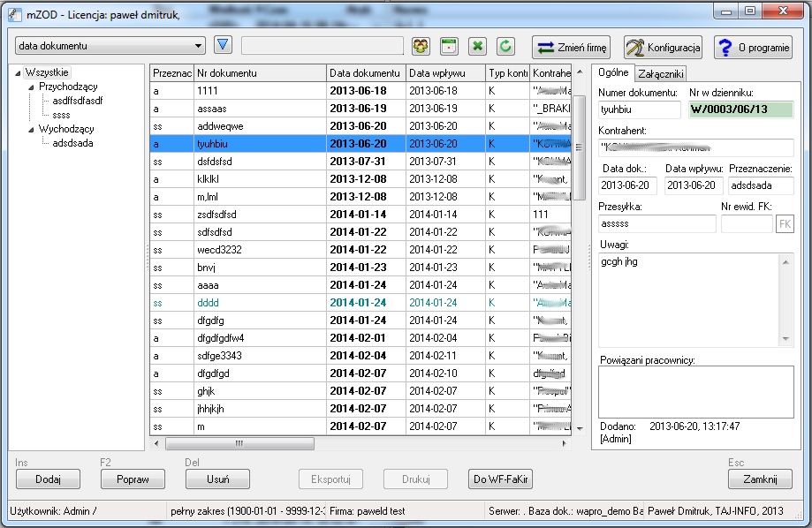Screen dimensions: 812x528
Task: Click the search text field
Action: [323, 46]
